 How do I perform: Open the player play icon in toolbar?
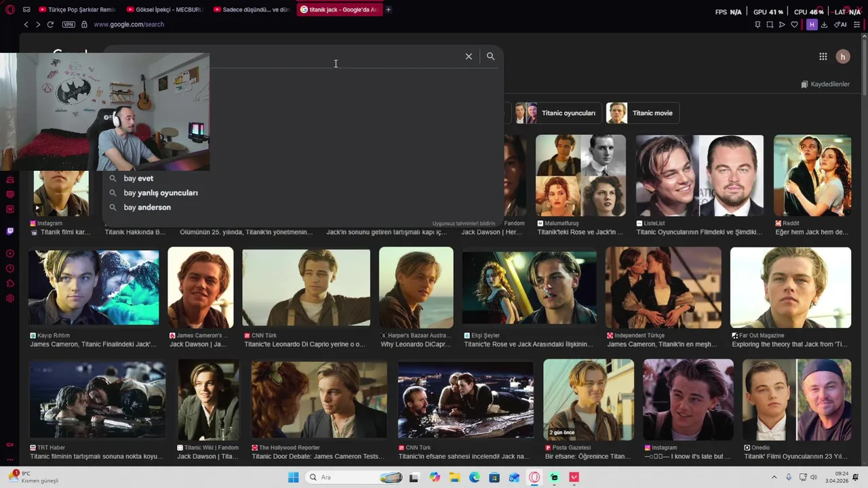tap(782, 24)
